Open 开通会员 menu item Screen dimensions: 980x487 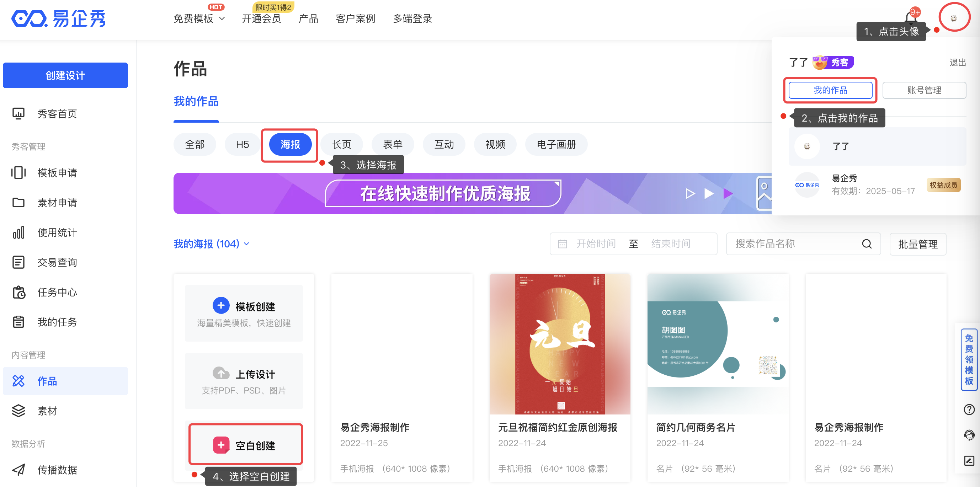click(x=261, y=18)
